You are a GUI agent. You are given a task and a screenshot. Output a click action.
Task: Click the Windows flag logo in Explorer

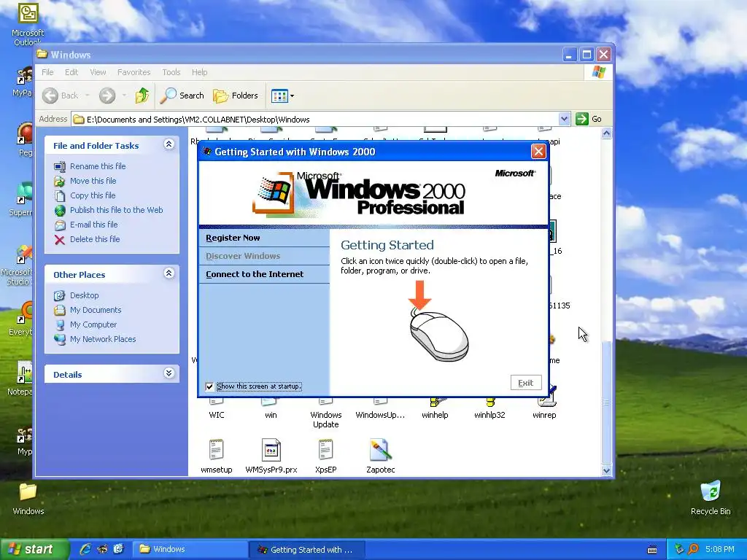pyautogui.click(x=598, y=72)
